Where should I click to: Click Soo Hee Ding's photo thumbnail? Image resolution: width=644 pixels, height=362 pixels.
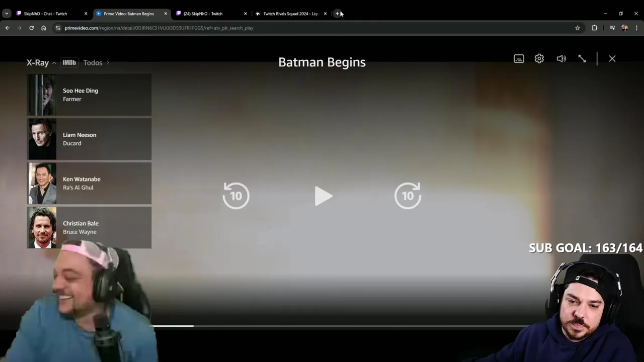42,95
